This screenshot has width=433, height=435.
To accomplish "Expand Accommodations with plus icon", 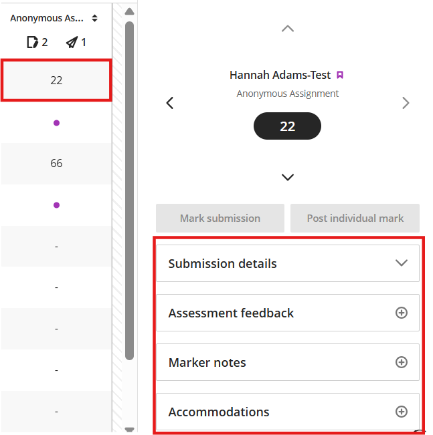I will (x=401, y=411).
